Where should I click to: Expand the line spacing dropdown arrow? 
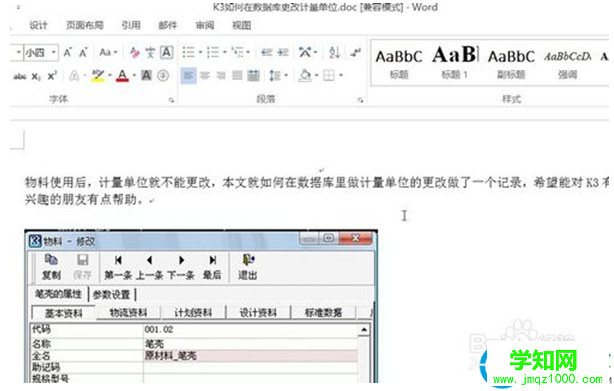point(286,76)
